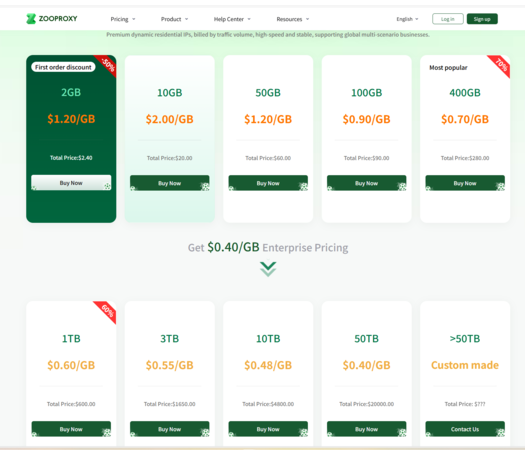This screenshot has height=450, width=525.
Task: Click the double chevron down arrow icon
Action: point(268,269)
